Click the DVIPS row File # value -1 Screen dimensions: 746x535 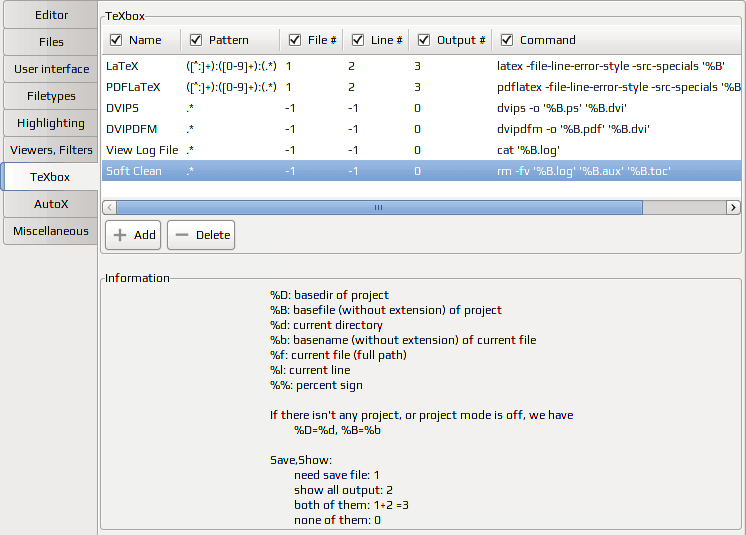[x=290, y=108]
